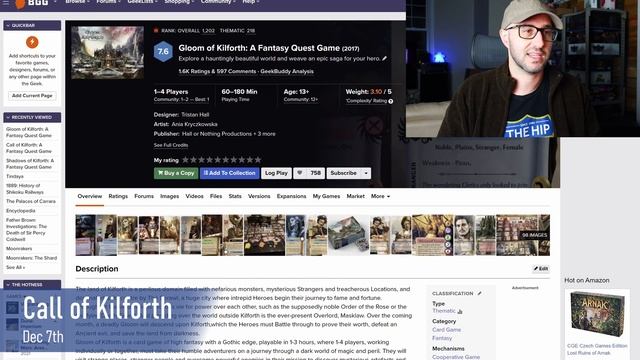640x360 pixels.
Task: Switch to the Files tab
Action: (216, 196)
